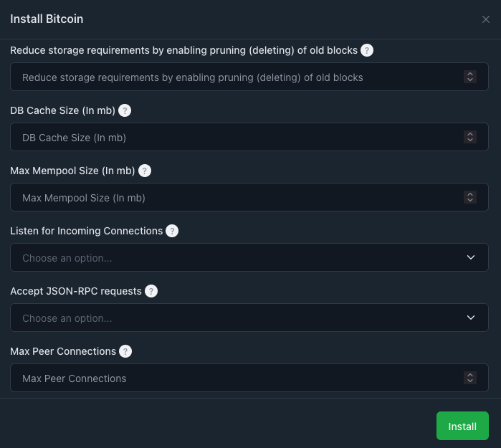The height and width of the screenshot is (448, 501).
Task: Click help icon beside Max Peer Connections
Action: 125,351
